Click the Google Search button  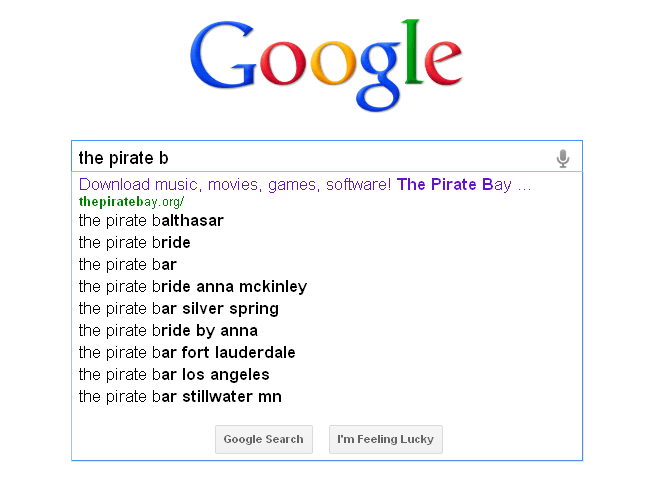pyautogui.click(x=264, y=439)
